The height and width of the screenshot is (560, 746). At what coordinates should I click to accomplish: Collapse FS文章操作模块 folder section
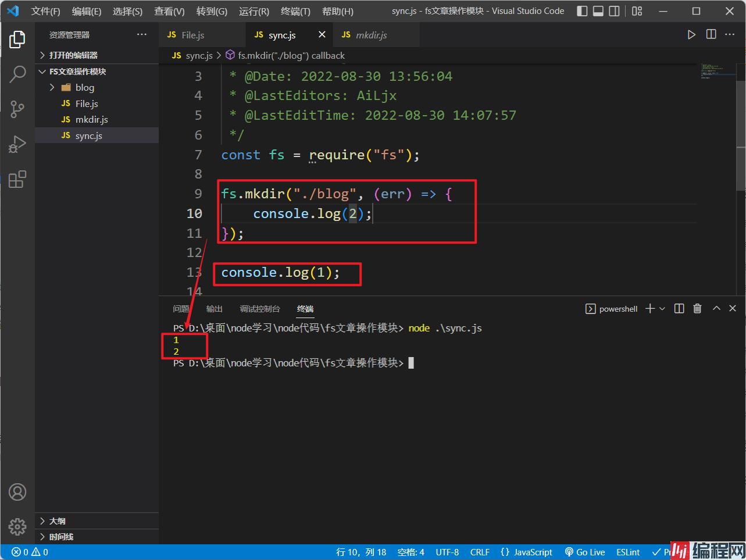[x=97, y=72]
